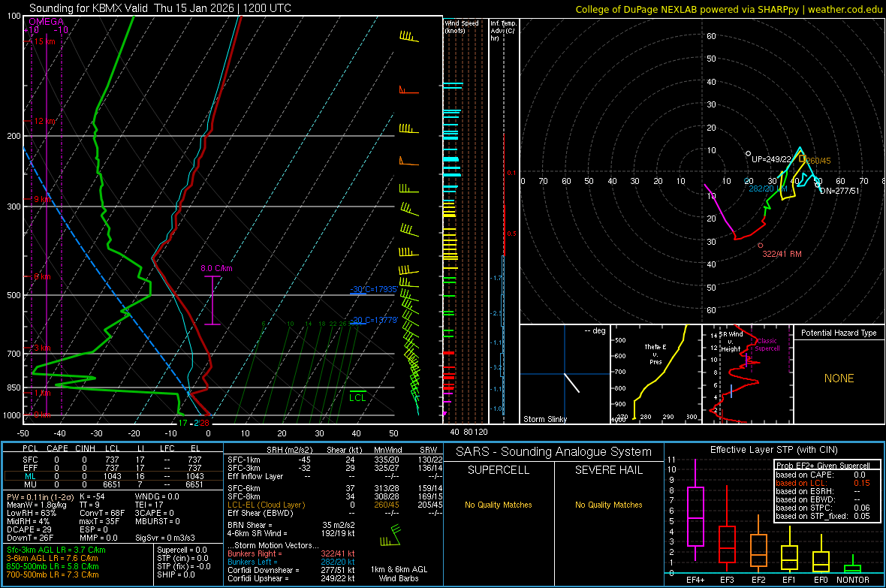Screen dimensions: 886x588
Task: Click the 'Prob EF2+ Given Supercell' header
Action: click(823, 466)
